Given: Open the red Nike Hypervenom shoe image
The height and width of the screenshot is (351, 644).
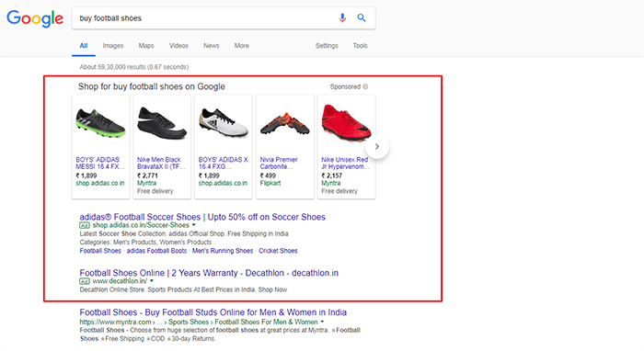Looking at the screenshot, I should pyautogui.click(x=346, y=122).
